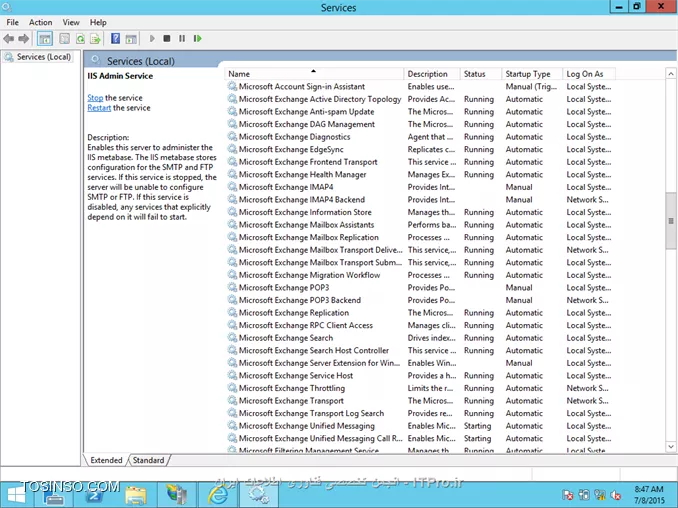Click the Stop Service square icon
Image resolution: width=678 pixels, height=508 pixels.
click(x=167, y=39)
